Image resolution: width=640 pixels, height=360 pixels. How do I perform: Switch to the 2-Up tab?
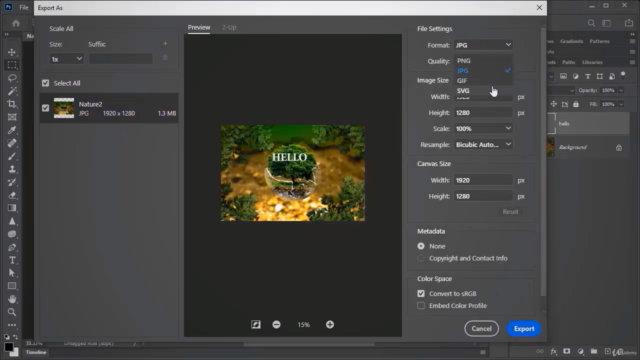tap(229, 27)
